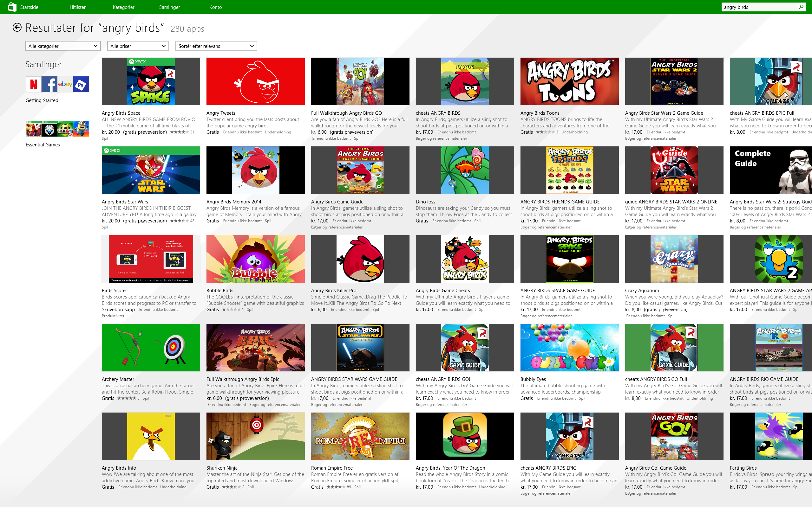Open the Hitlister menu
812x507 pixels.
[x=77, y=7]
